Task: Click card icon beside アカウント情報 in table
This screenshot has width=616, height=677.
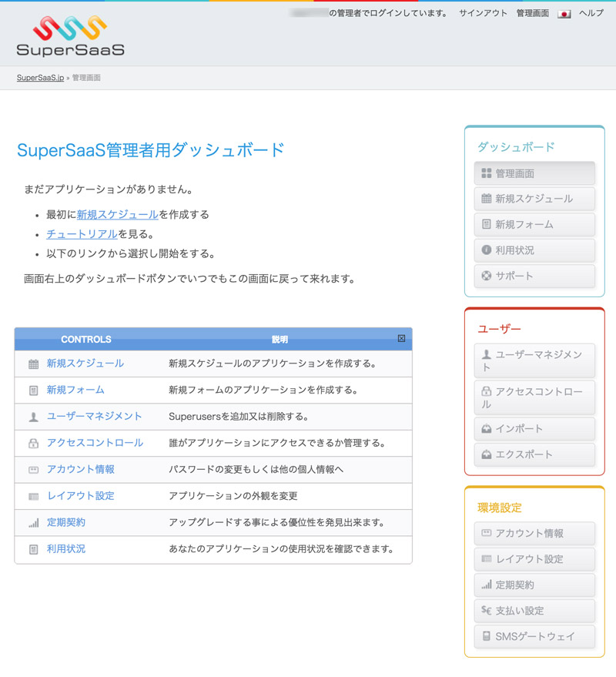Action: tap(33, 470)
